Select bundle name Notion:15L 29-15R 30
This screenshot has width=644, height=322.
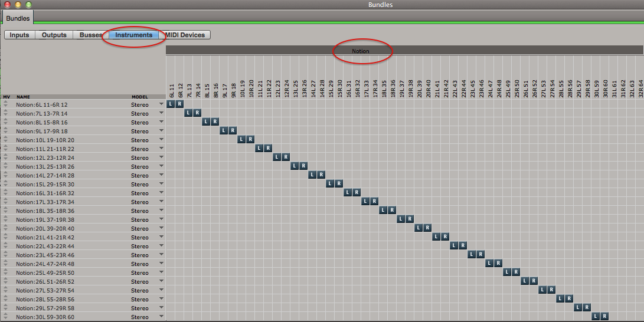click(45, 184)
